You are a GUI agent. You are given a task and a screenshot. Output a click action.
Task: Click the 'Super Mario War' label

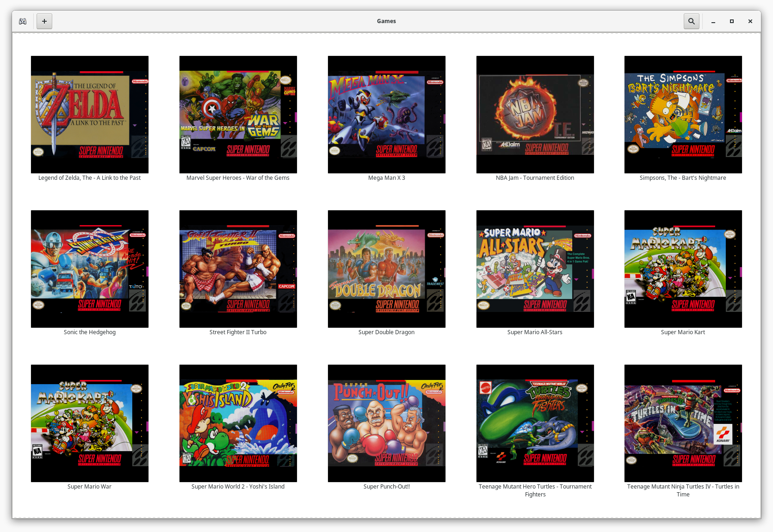[x=90, y=487]
